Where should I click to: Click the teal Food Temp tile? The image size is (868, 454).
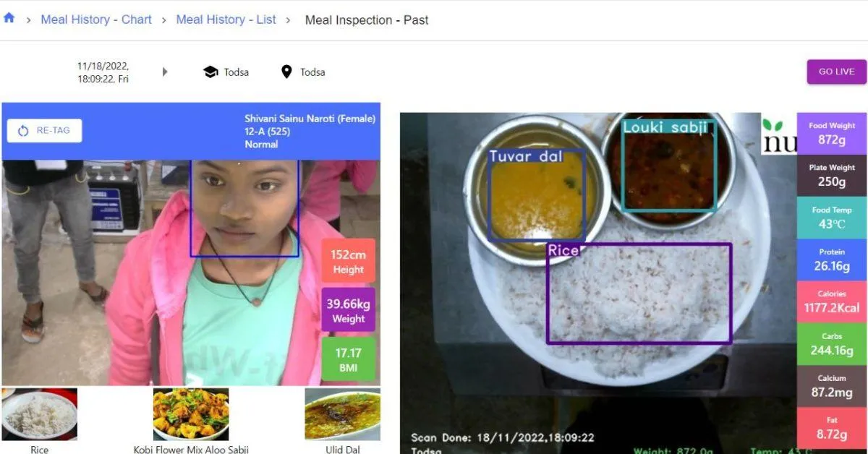click(832, 218)
